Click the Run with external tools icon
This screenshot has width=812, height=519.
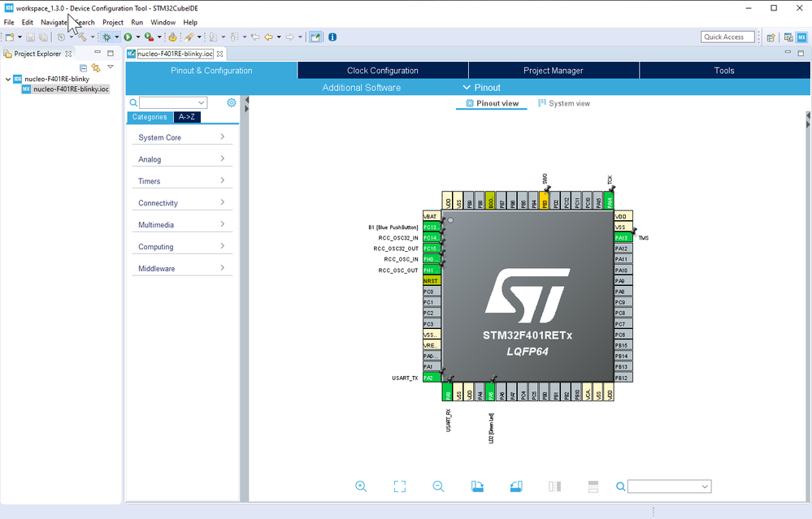click(149, 37)
